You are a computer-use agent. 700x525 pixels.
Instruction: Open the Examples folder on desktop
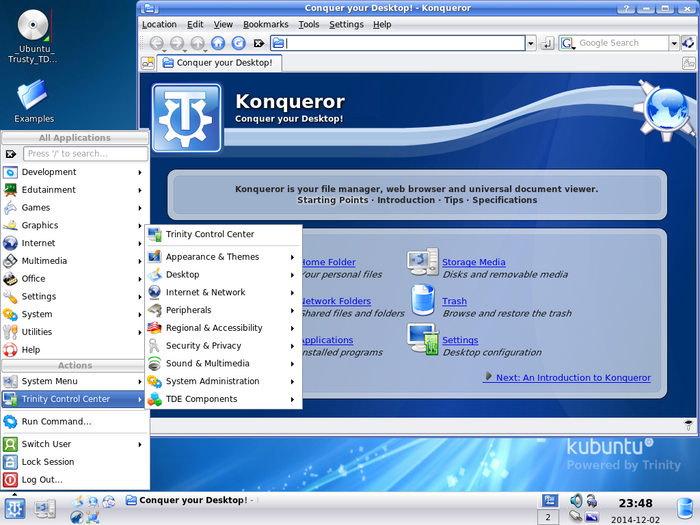coord(34,95)
